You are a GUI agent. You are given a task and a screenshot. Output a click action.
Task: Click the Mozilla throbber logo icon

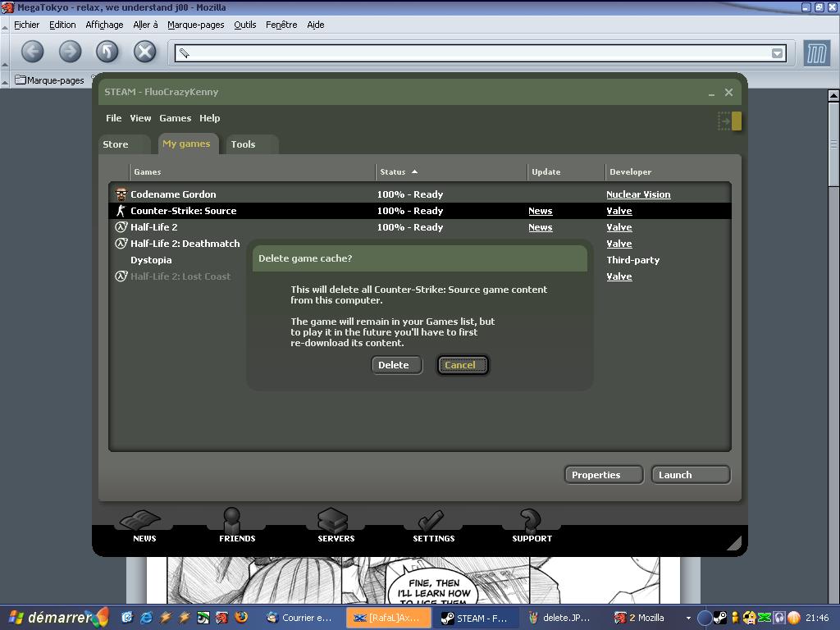816,53
